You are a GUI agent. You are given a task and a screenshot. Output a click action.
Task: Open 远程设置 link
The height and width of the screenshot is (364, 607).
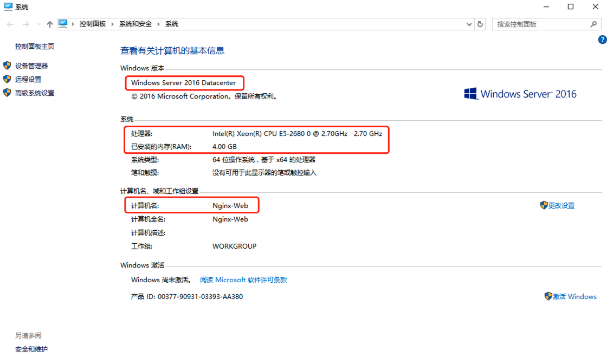28,79
